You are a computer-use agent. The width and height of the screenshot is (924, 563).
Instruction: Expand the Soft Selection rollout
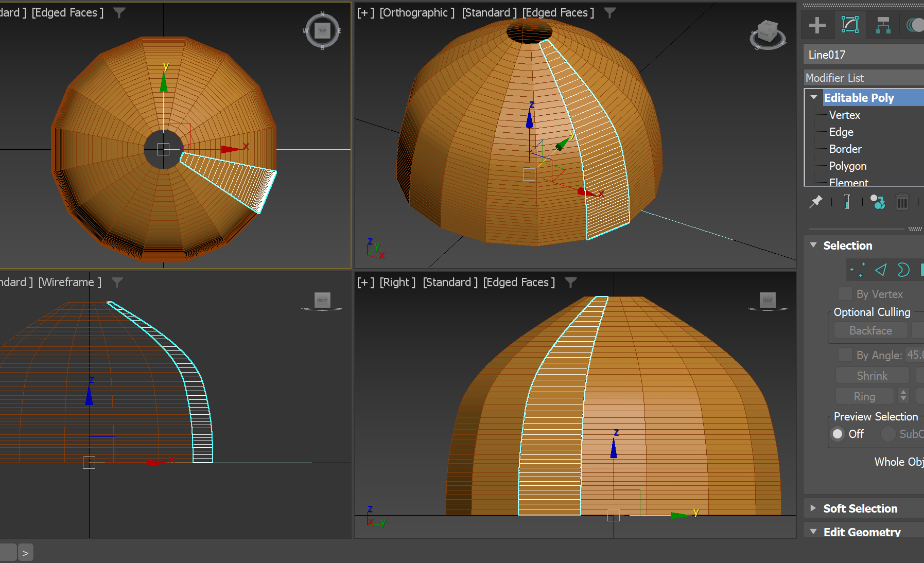coord(812,508)
